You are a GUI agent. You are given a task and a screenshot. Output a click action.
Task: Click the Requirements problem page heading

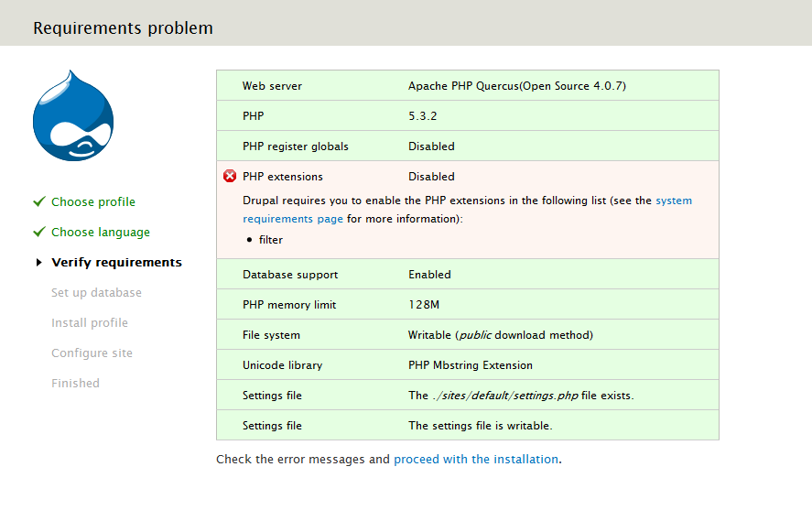123,28
